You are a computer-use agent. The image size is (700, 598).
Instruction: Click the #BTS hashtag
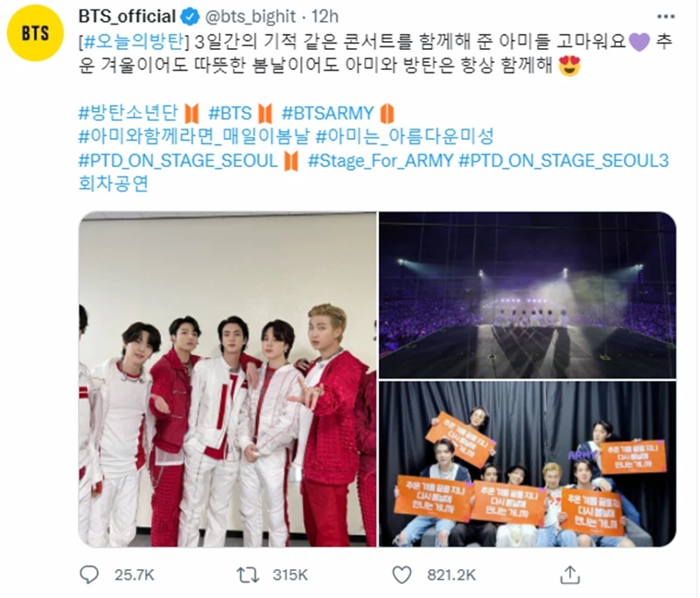click(x=230, y=113)
